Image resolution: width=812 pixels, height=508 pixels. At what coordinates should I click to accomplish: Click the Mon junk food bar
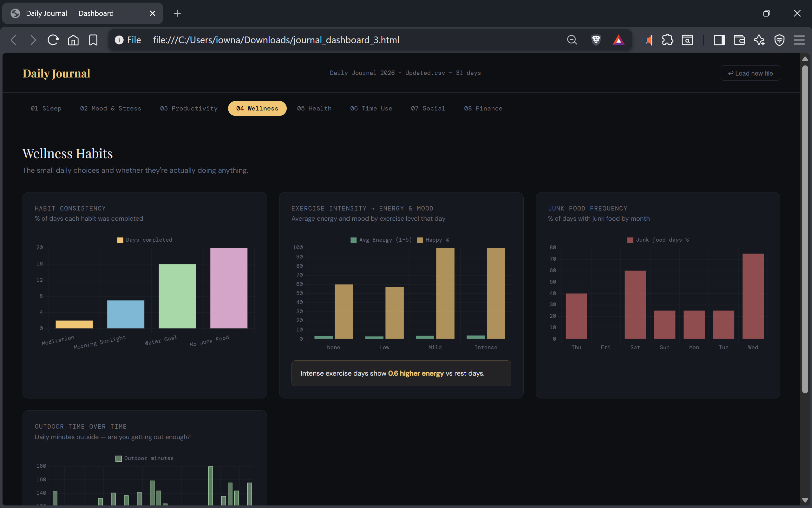pyautogui.click(x=694, y=324)
